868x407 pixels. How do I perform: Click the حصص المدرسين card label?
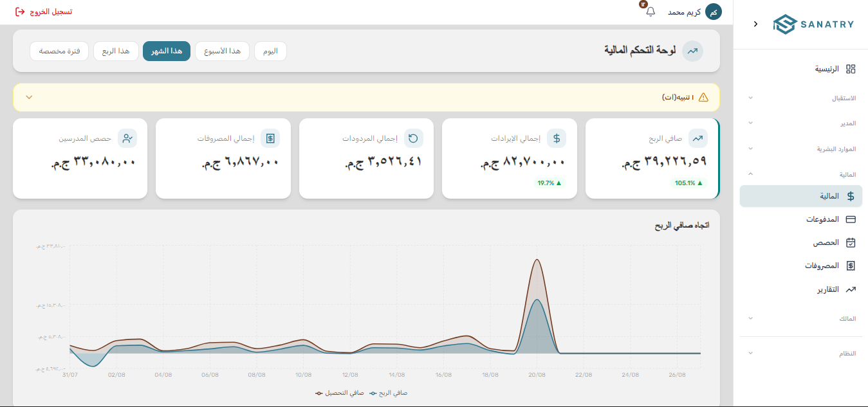tap(86, 138)
